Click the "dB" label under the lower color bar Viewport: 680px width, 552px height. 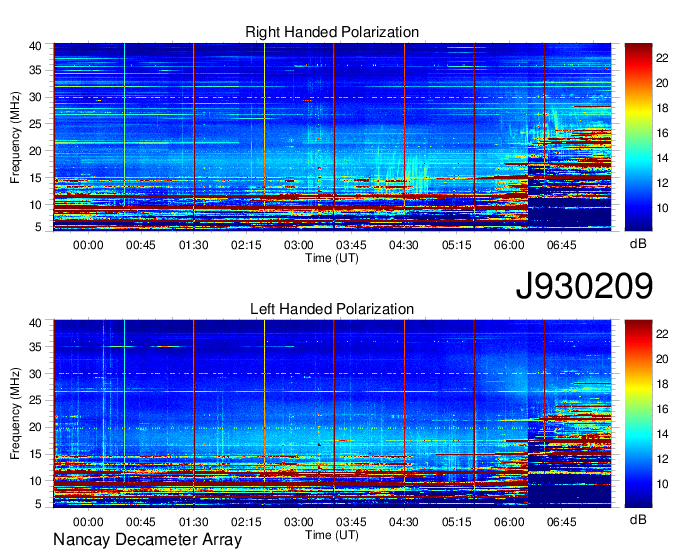point(638,519)
